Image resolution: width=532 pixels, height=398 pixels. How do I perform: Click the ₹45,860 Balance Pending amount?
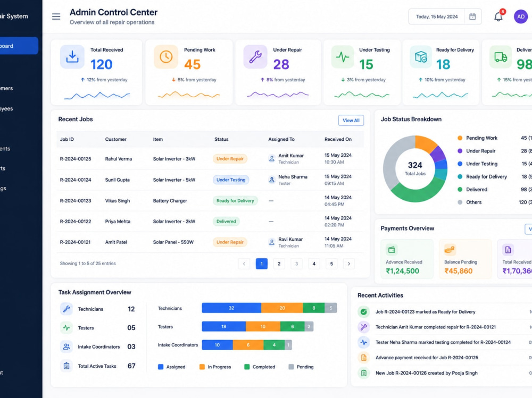click(459, 271)
